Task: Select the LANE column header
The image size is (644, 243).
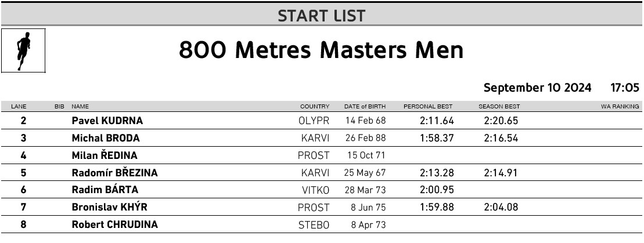Action: pos(19,106)
